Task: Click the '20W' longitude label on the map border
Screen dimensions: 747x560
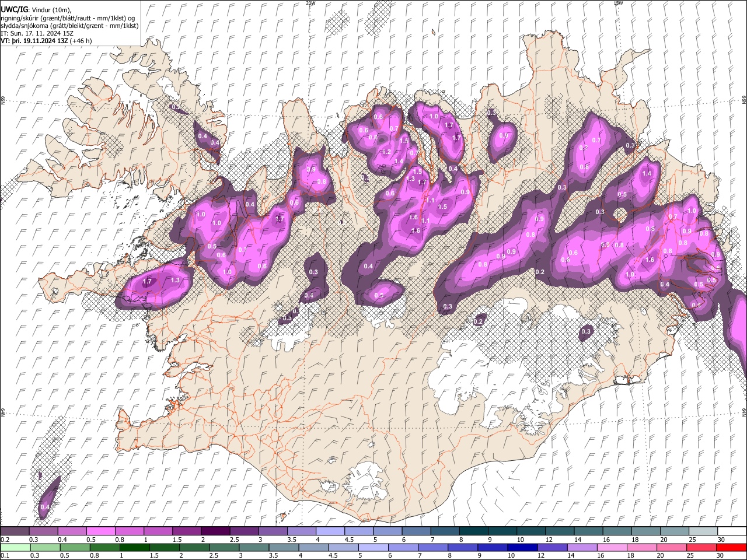Action: click(310, 3)
